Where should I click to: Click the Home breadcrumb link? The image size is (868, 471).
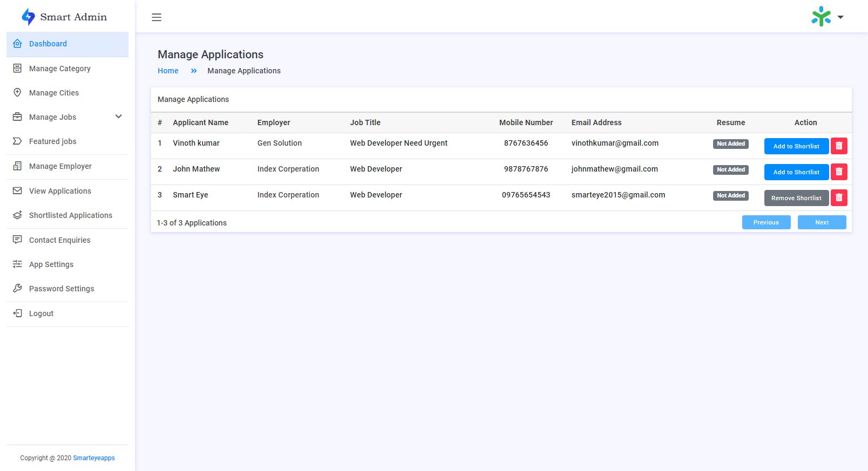click(168, 71)
